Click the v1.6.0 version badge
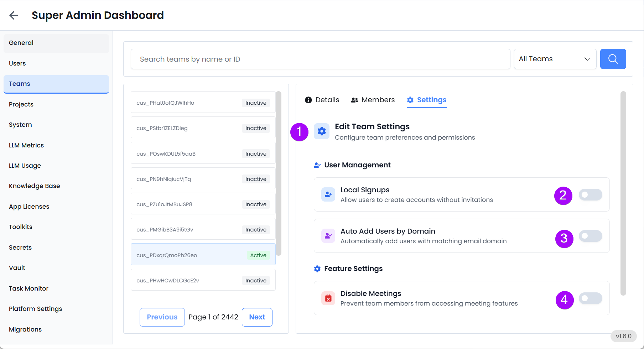Viewport: 644px width, 349px height. [624, 336]
